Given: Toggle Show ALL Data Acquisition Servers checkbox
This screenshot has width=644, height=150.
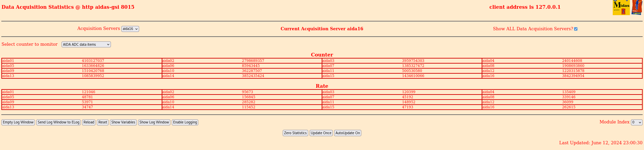Looking at the screenshot, I should 576,29.
